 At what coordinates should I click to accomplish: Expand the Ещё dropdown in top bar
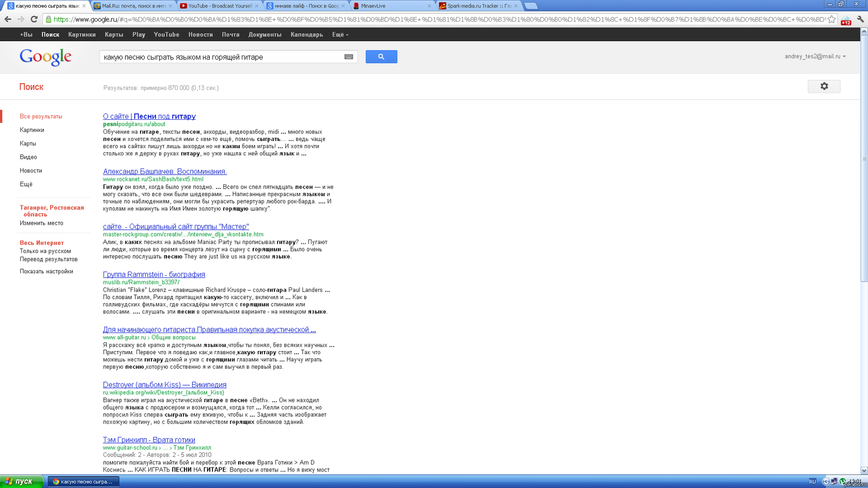click(340, 35)
